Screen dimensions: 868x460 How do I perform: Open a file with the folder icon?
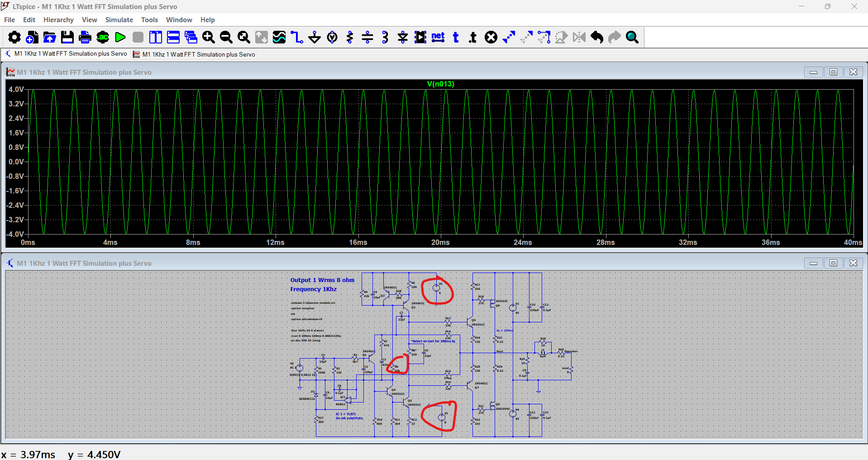click(x=49, y=37)
